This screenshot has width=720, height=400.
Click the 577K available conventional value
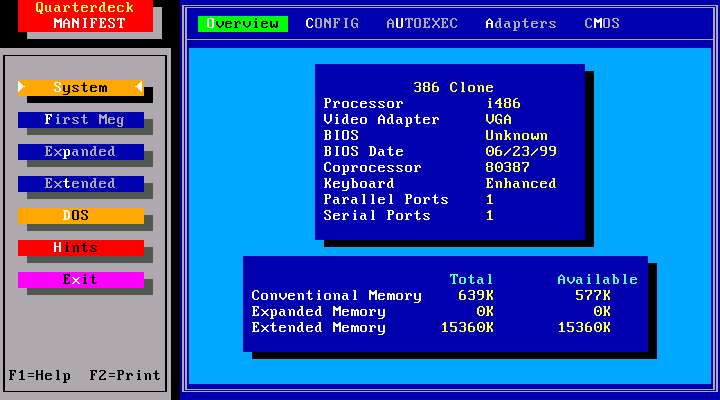593,296
